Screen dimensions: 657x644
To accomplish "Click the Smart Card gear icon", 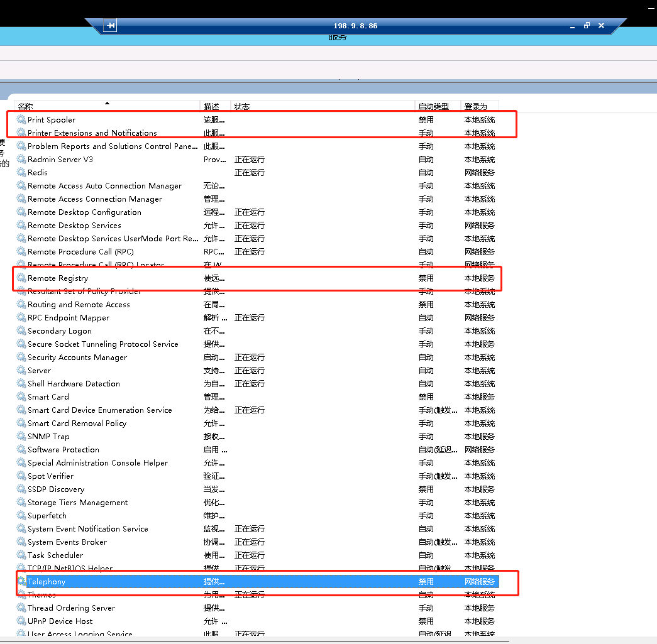I will coord(21,397).
